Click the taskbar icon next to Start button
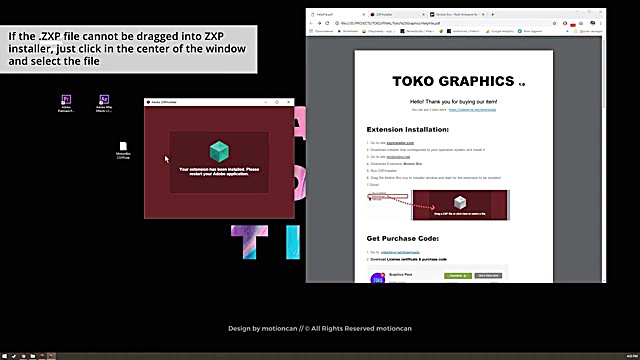The width and height of the screenshot is (640, 360). click(14, 356)
